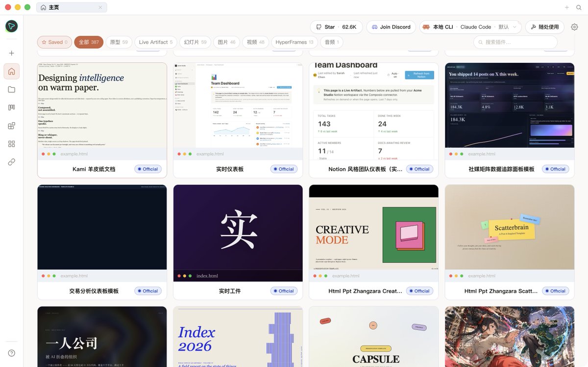Open the CAPSULE thumbnail

tap(374, 337)
